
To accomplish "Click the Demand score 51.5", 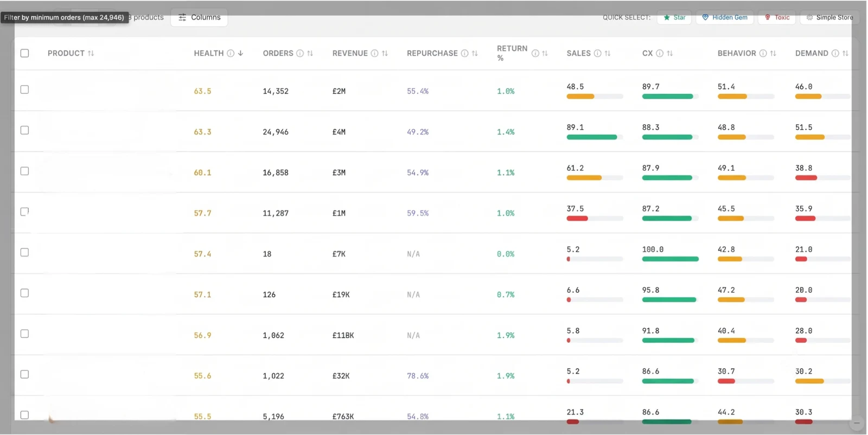I will click(803, 127).
